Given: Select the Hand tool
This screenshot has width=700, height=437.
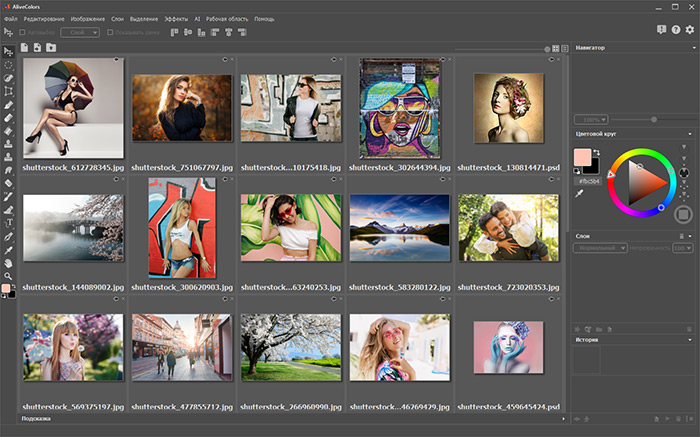Looking at the screenshot, I should coord(9,262).
